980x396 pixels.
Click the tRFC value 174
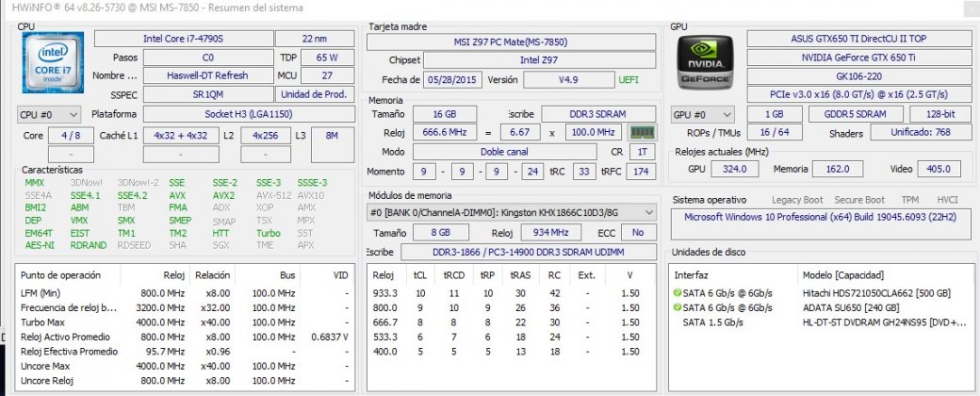642,172
